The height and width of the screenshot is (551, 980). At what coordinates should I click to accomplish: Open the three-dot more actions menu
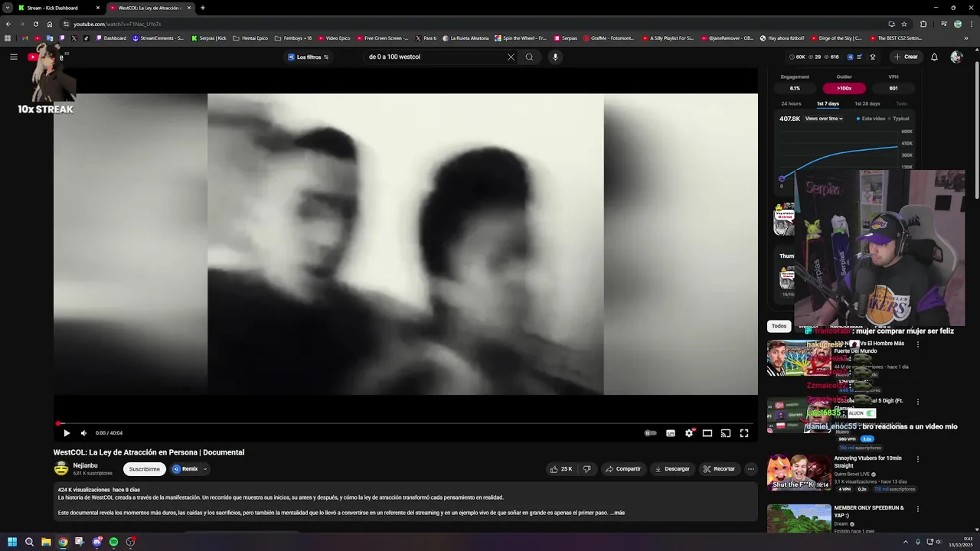[x=751, y=469]
